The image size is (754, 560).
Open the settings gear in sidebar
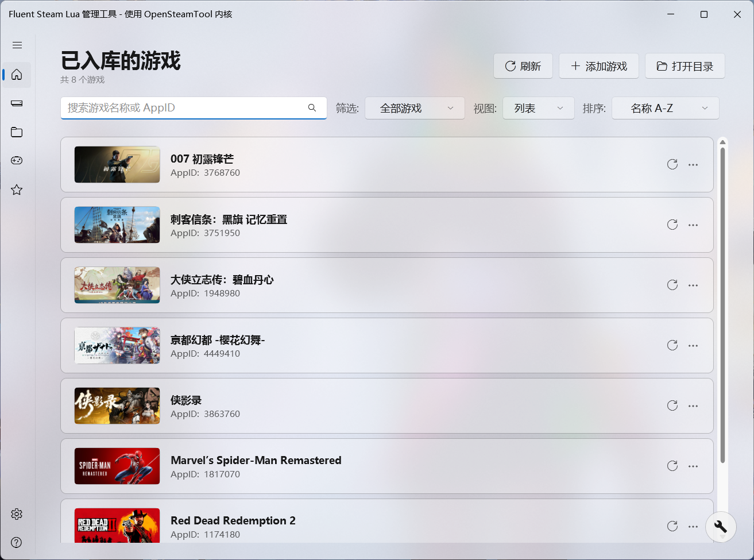tap(17, 514)
